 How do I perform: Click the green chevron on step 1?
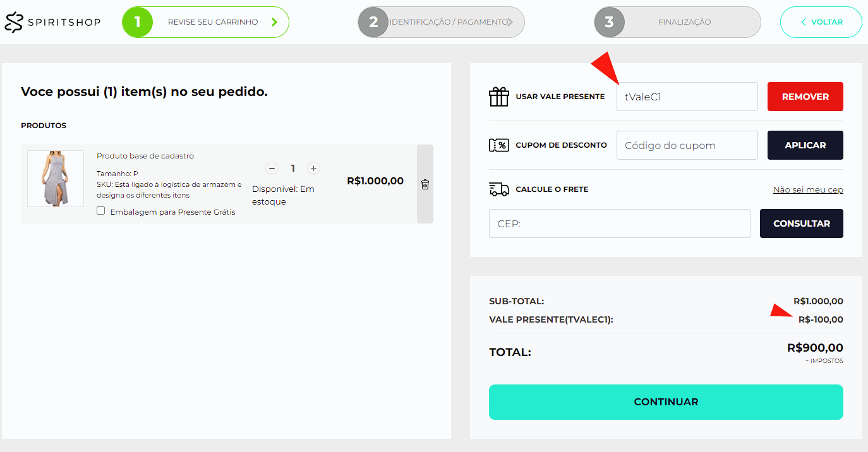tap(274, 22)
